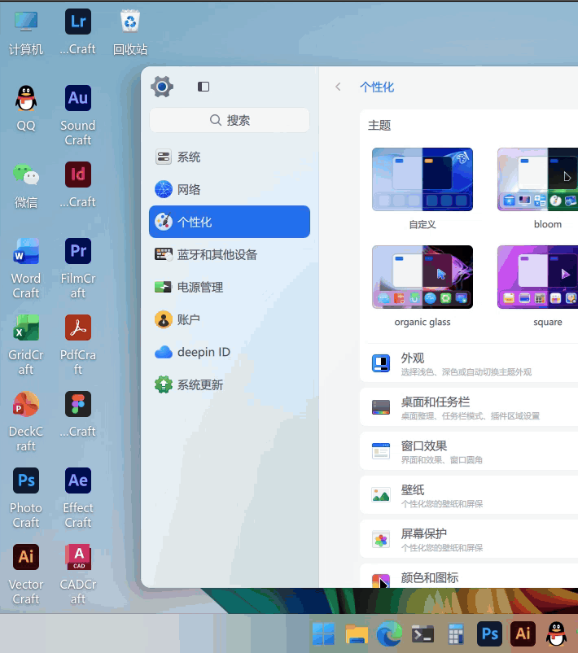Open Vector Craft desktop shortcut
This screenshot has width=578, height=655.
pyautogui.click(x=26, y=574)
